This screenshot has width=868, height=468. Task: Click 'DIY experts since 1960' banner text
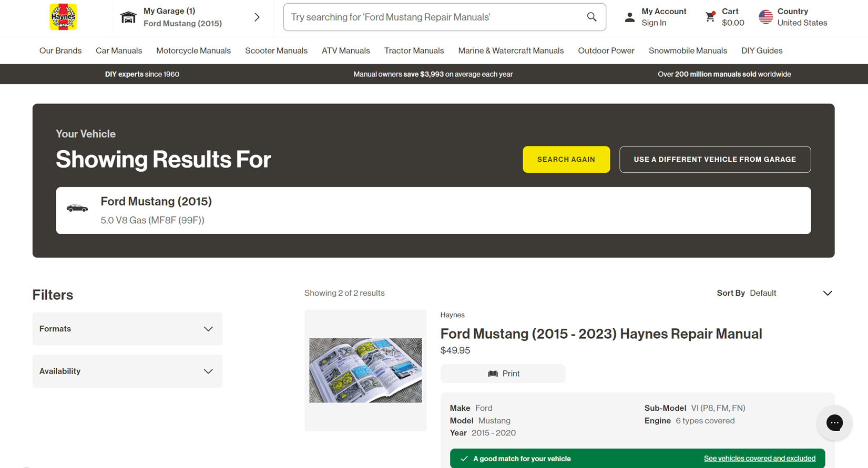[142, 75]
